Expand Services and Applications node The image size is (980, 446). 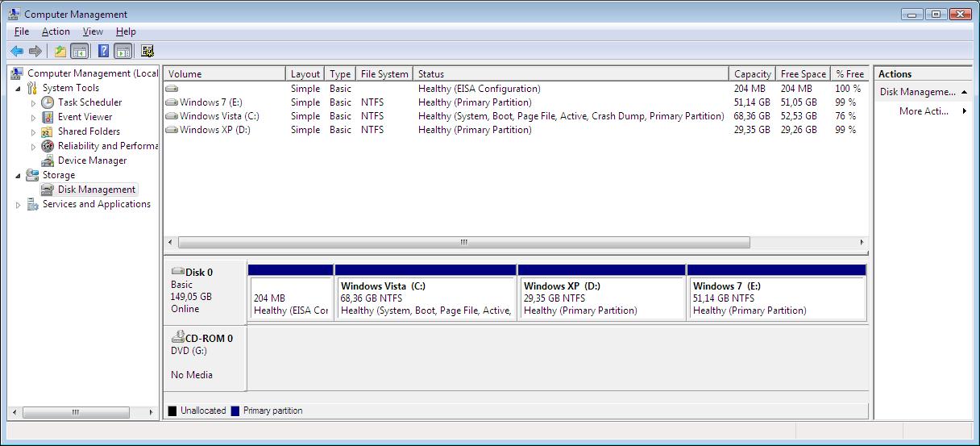tap(19, 205)
